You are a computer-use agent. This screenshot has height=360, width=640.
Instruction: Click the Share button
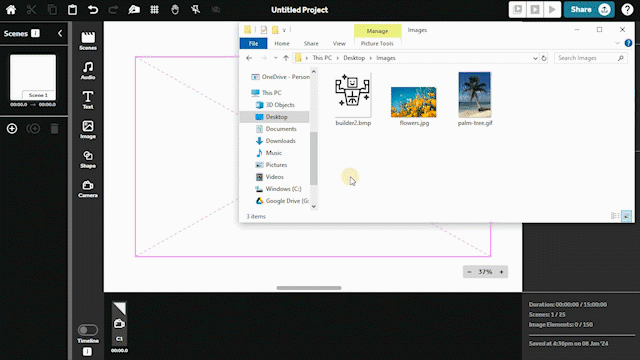coord(589,9)
